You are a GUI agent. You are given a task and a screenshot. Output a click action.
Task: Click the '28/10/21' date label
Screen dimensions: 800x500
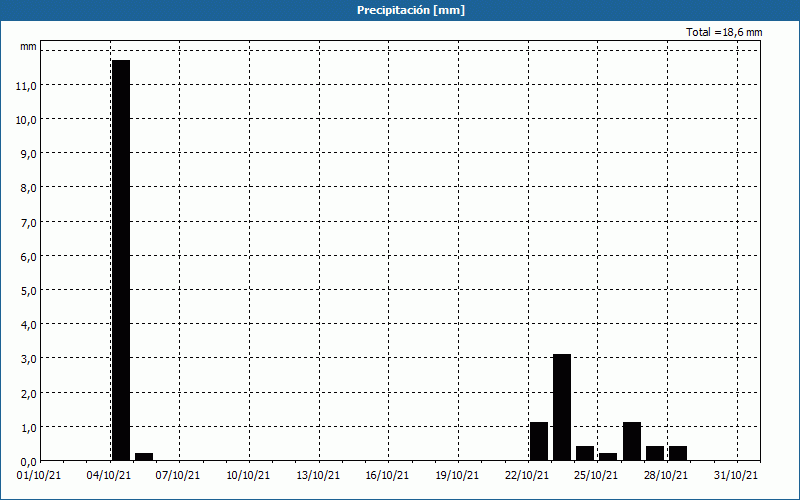[x=666, y=476]
